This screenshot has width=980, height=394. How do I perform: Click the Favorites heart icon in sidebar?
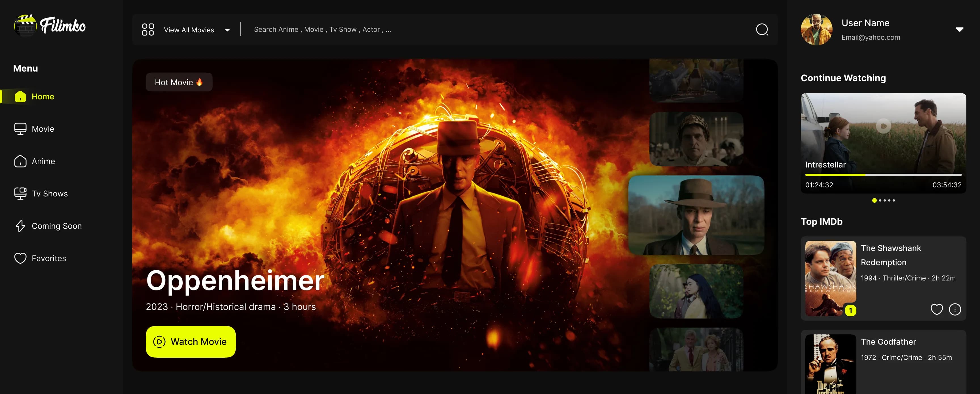click(x=20, y=259)
